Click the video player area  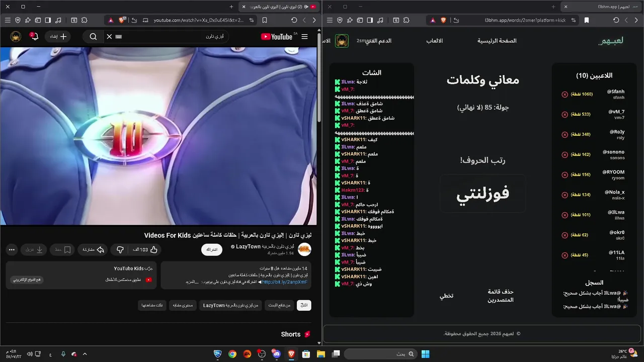pyautogui.click(x=158, y=136)
